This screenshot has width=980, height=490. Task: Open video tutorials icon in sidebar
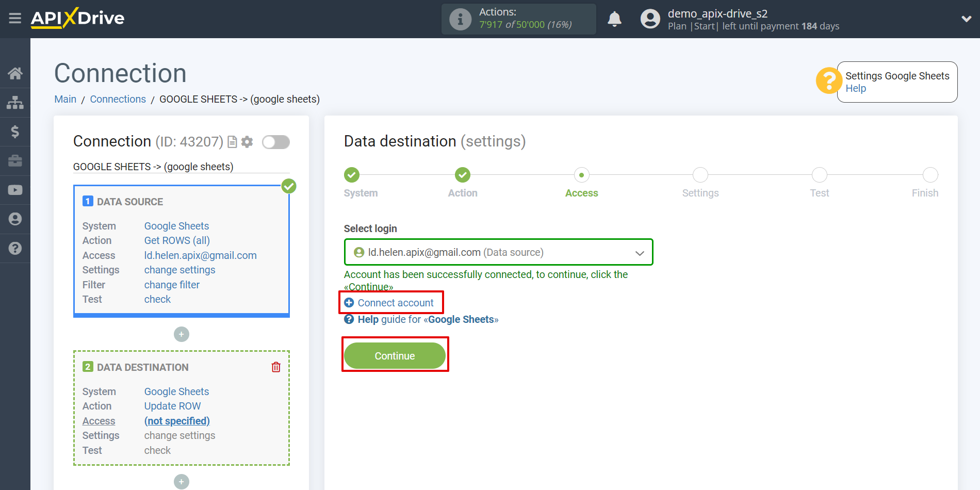(15, 190)
